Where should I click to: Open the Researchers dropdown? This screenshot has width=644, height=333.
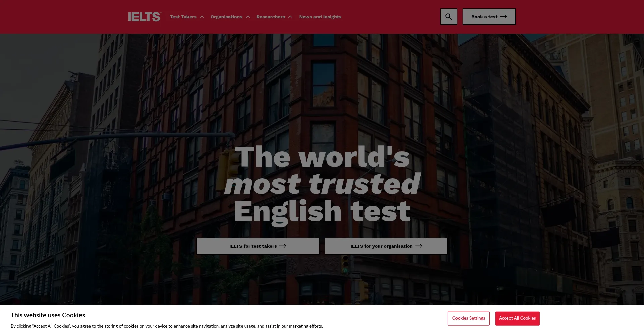290,16
